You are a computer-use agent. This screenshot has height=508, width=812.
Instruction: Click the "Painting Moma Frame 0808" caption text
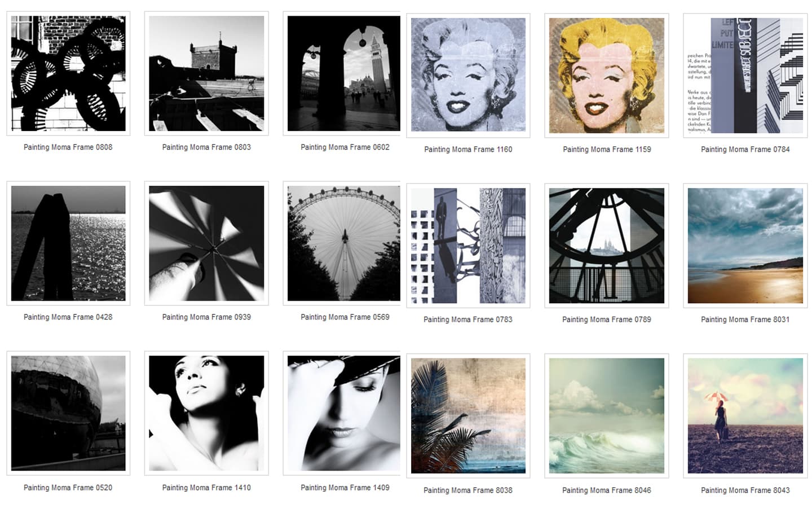pos(68,147)
